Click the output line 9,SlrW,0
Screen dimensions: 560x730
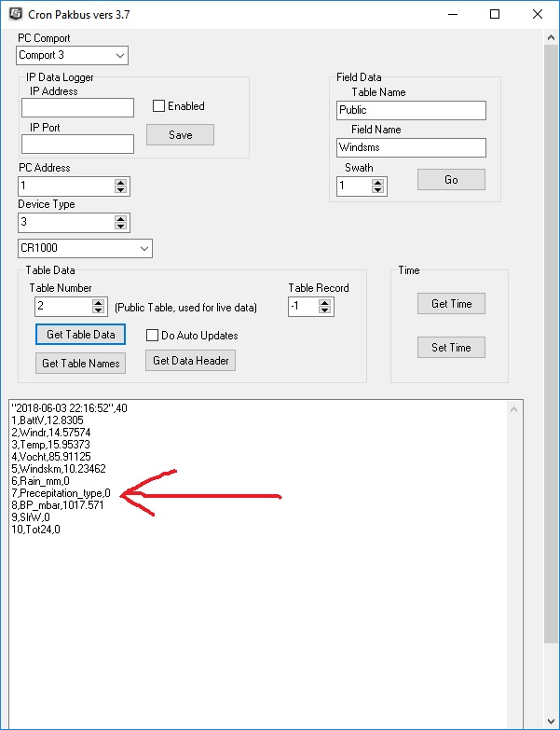coord(31,517)
